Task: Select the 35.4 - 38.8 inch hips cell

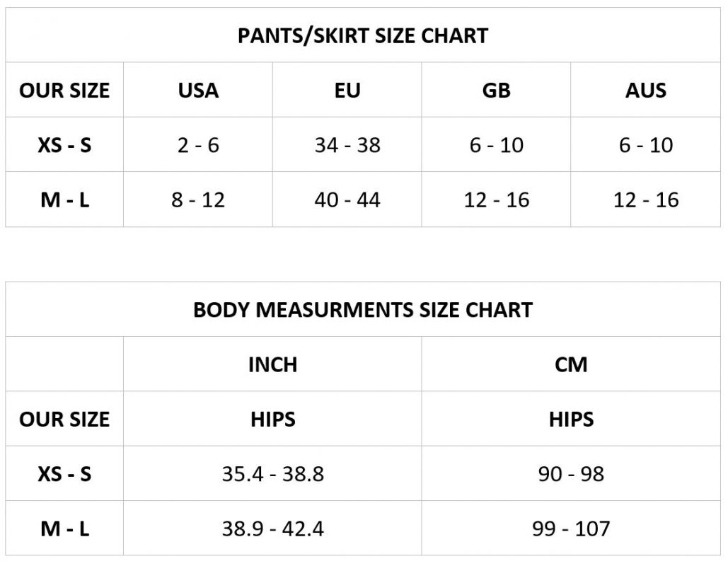Action: 272,473
